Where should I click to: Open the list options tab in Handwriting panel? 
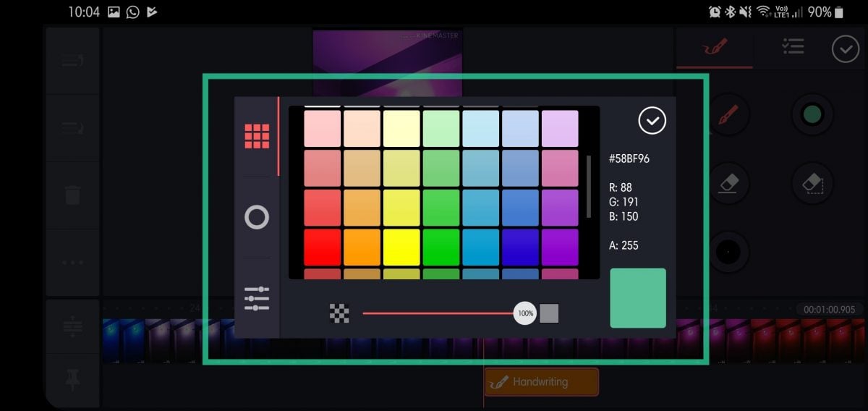pyautogui.click(x=793, y=47)
